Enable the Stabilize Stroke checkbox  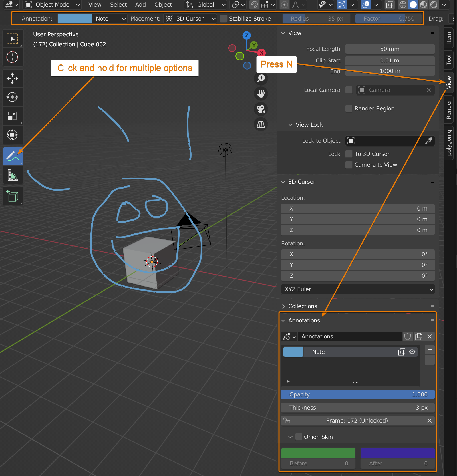(x=224, y=19)
